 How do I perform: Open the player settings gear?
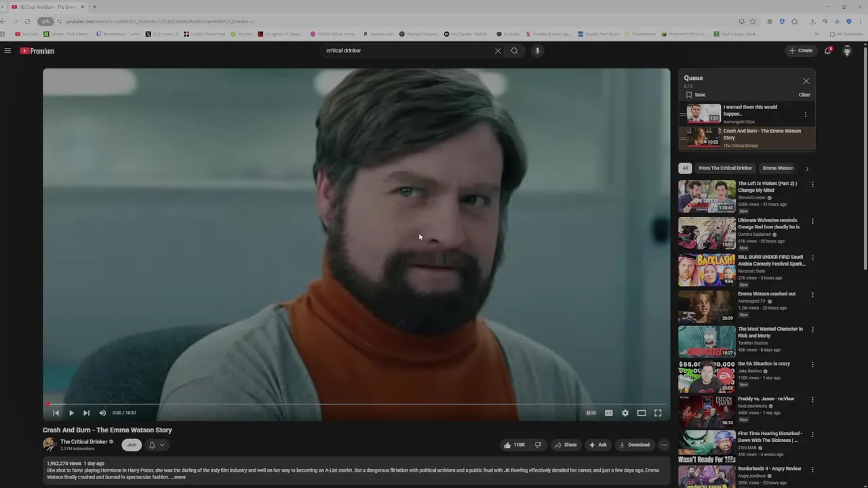[x=625, y=413]
